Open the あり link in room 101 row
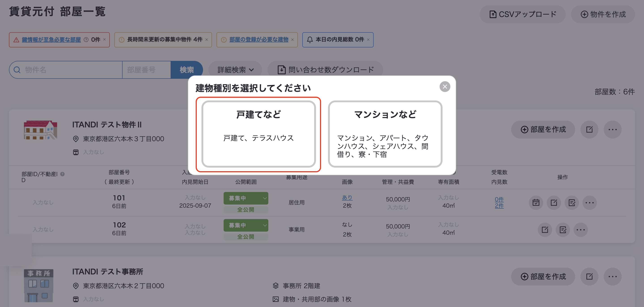Screen dimensions: 644x307 tap(347, 197)
